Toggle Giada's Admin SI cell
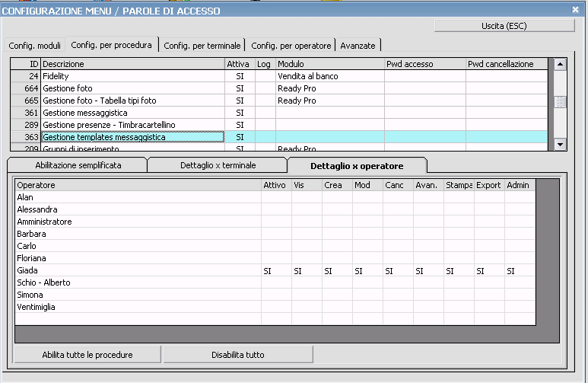Viewport: 588px width, 383px height. [x=520, y=271]
